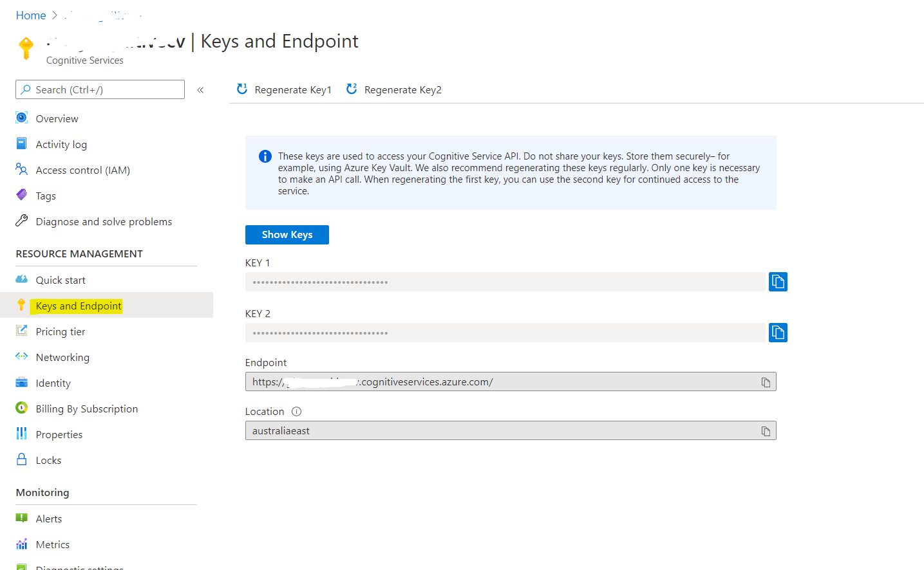This screenshot has width=924, height=570.
Task: Open Activity log menu item
Action: point(61,145)
